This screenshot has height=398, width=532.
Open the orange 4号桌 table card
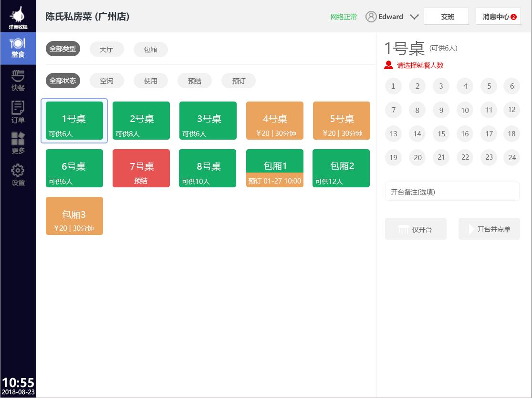coord(275,121)
